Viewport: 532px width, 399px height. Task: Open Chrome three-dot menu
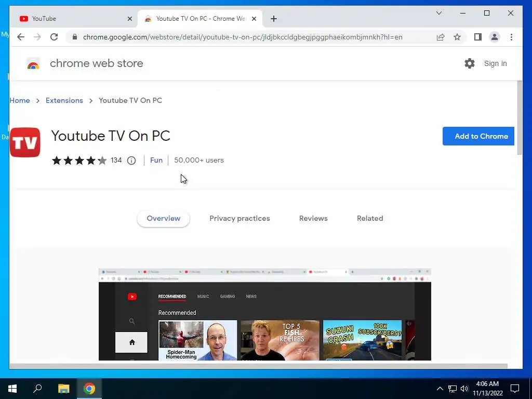point(511,37)
